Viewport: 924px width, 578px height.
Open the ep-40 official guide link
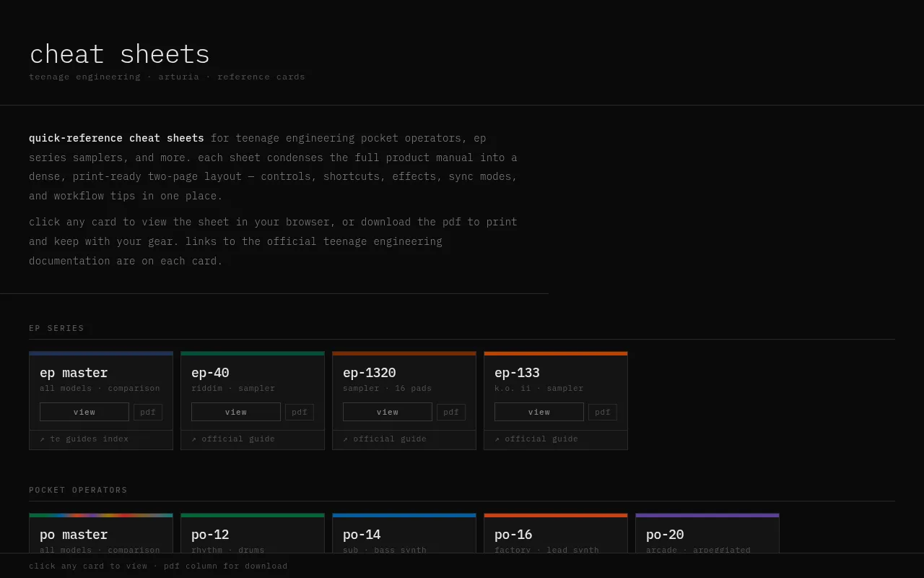[x=233, y=439]
